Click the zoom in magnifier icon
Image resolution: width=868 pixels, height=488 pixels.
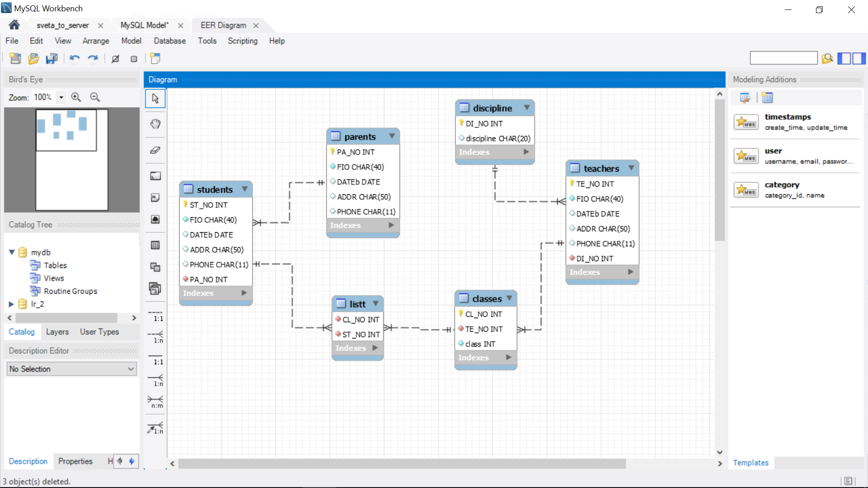[x=76, y=97]
